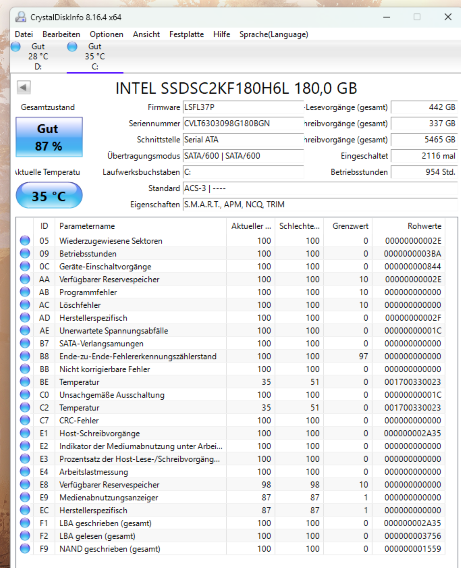The width and height of the screenshot is (461, 568).
Task: Switch to drive D: tab
Action: click(38, 57)
